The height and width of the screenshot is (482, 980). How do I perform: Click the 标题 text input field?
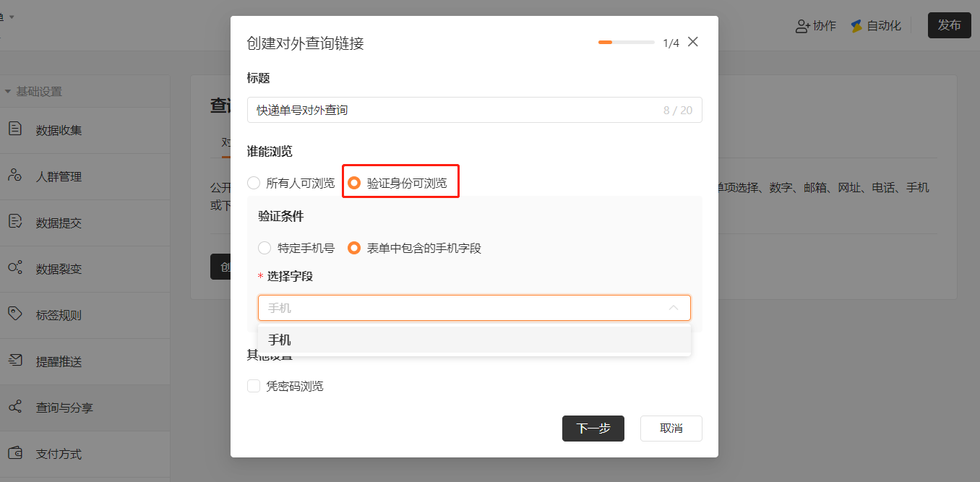[x=474, y=110]
